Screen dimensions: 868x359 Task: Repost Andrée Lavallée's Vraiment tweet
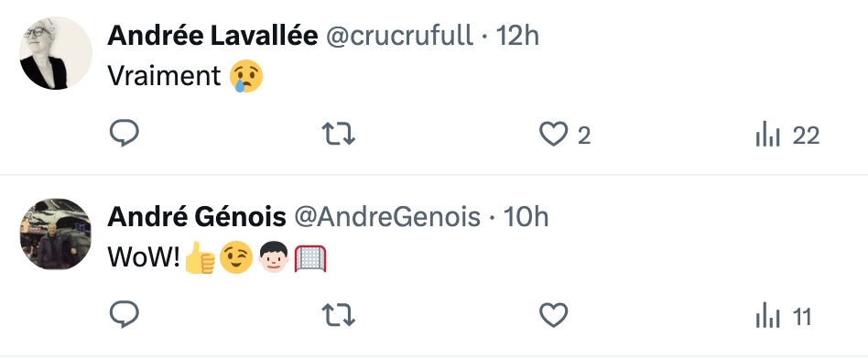click(338, 134)
